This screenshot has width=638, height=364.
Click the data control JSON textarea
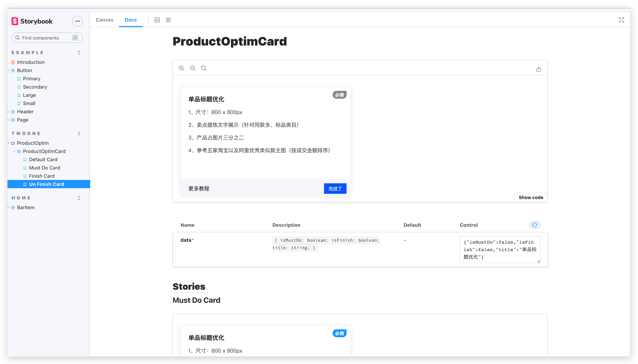[x=500, y=249]
